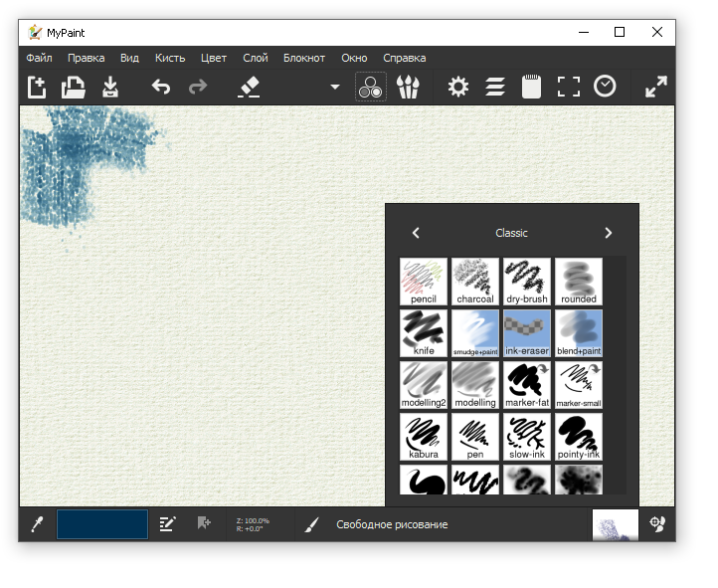Open the Блокнот menu
The image size is (718, 588).
[304, 58]
